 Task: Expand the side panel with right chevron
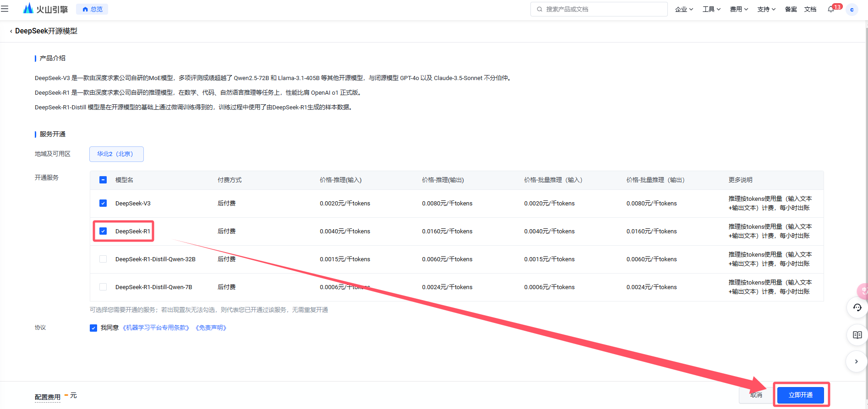[856, 361]
